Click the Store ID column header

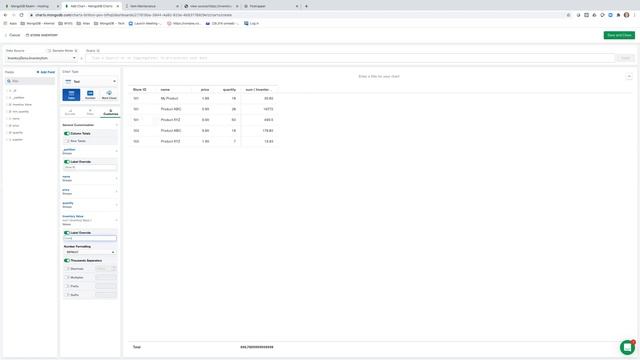pyautogui.click(x=140, y=89)
